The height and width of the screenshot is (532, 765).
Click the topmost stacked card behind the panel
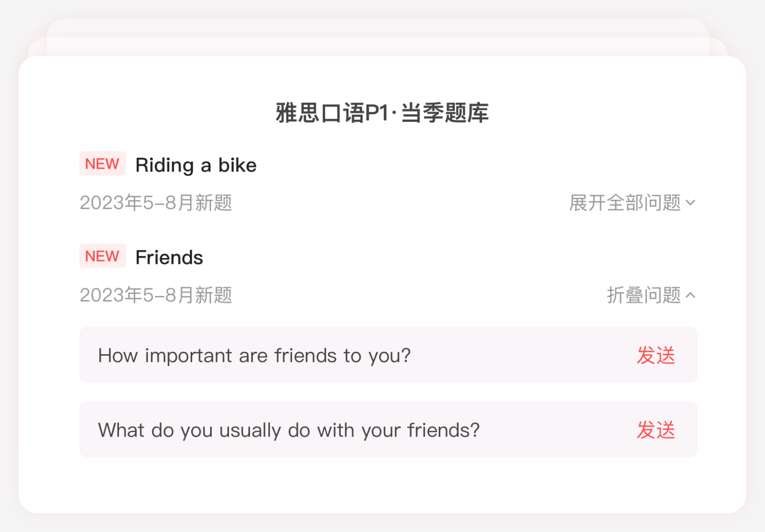[x=378, y=27]
